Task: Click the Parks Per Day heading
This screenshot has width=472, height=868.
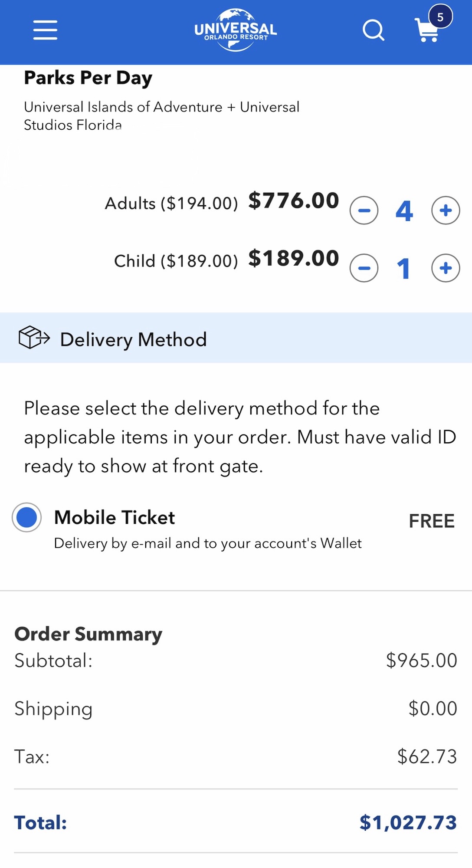Action: pos(88,78)
